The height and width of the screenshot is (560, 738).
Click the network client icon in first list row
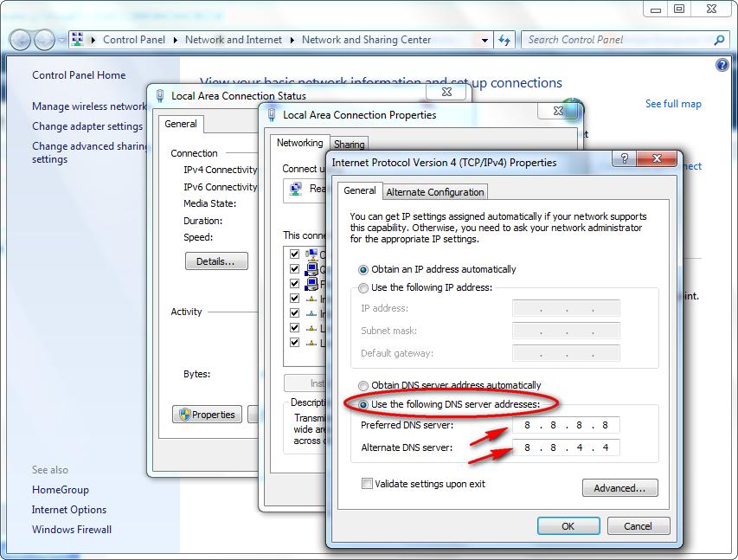pyautogui.click(x=311, y=254)
